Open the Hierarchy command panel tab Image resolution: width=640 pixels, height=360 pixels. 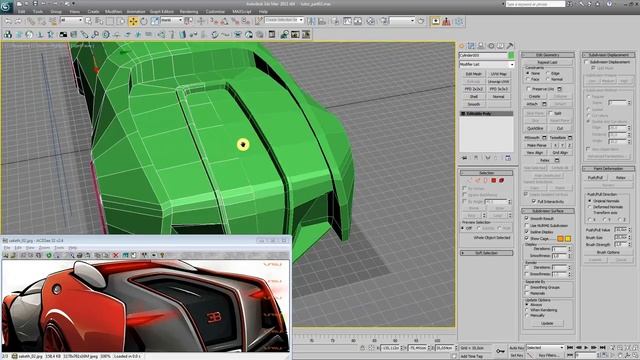(481, 46)
